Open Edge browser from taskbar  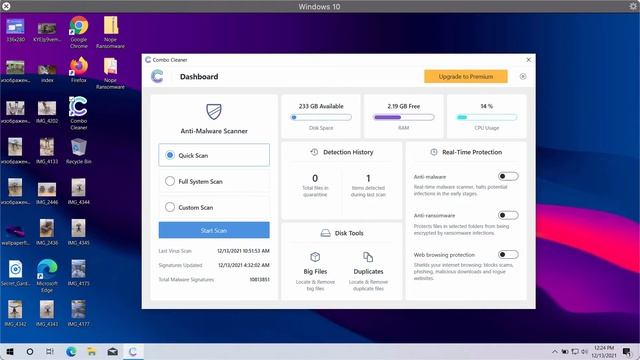(x=71, y=352)
